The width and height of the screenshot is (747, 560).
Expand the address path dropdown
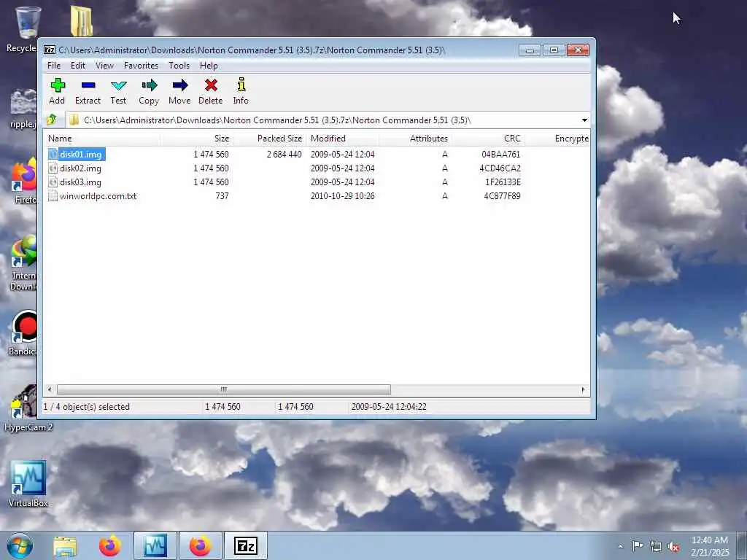click(584, 120)
